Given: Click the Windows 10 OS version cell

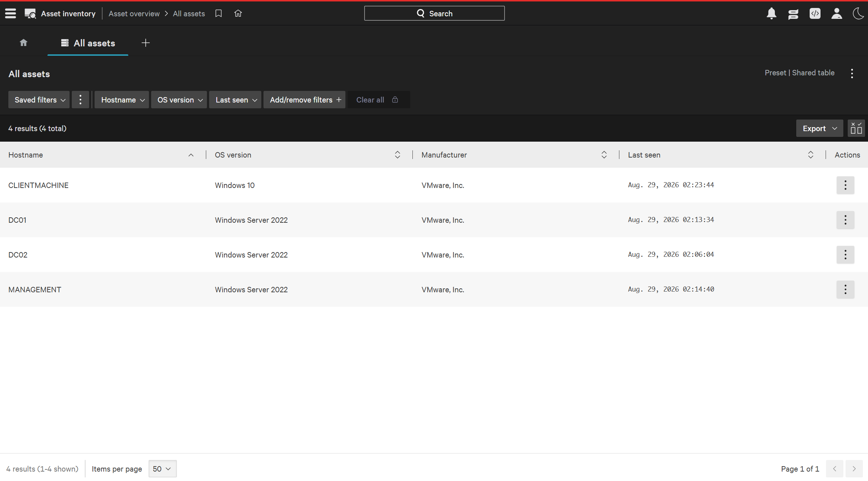Looking at the screenshot, I should [x=235, y=185].
